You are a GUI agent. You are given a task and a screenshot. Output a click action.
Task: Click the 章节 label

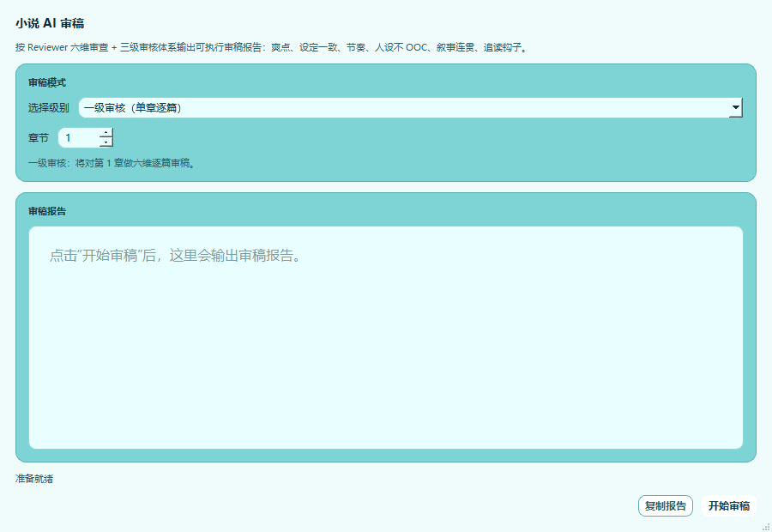(39, 138)
